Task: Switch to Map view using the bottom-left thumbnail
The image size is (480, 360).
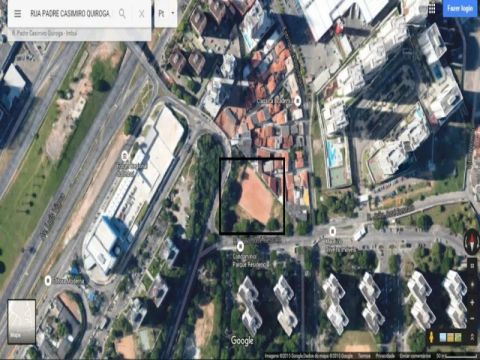Action: tap(22, 322)
